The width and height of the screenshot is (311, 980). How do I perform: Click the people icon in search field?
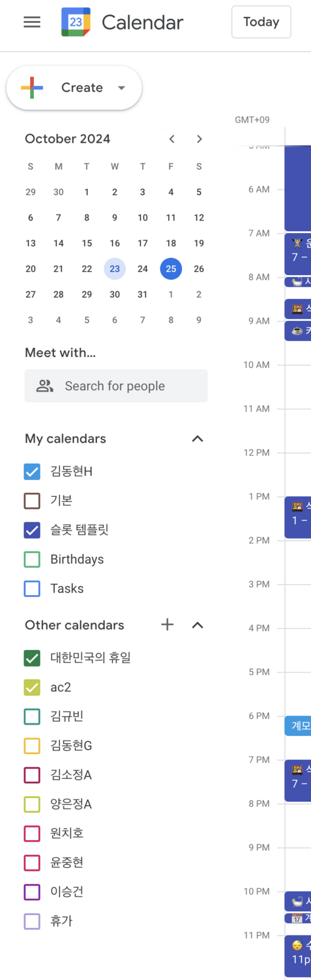45,386
